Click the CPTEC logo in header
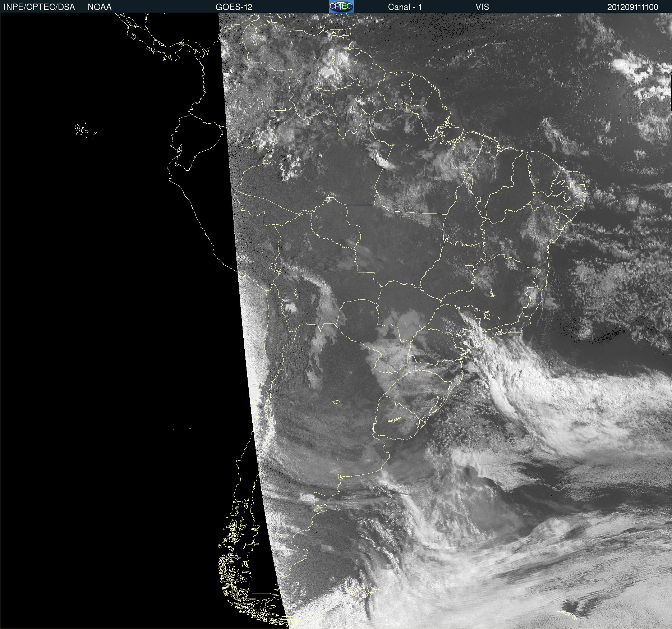The width and height of the screenshot is (672, 629). pyautogui.click(x=341, y=6)
